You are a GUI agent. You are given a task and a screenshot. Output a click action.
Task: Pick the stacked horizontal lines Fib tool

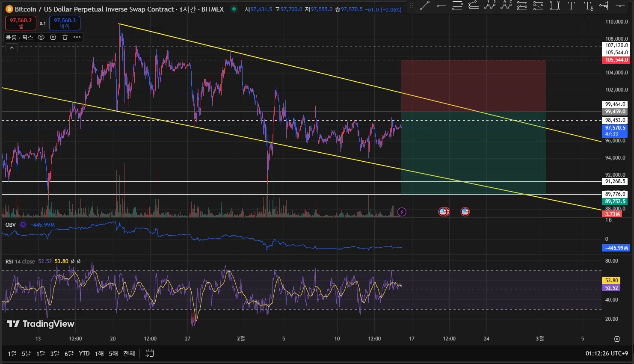pos(457,6)
